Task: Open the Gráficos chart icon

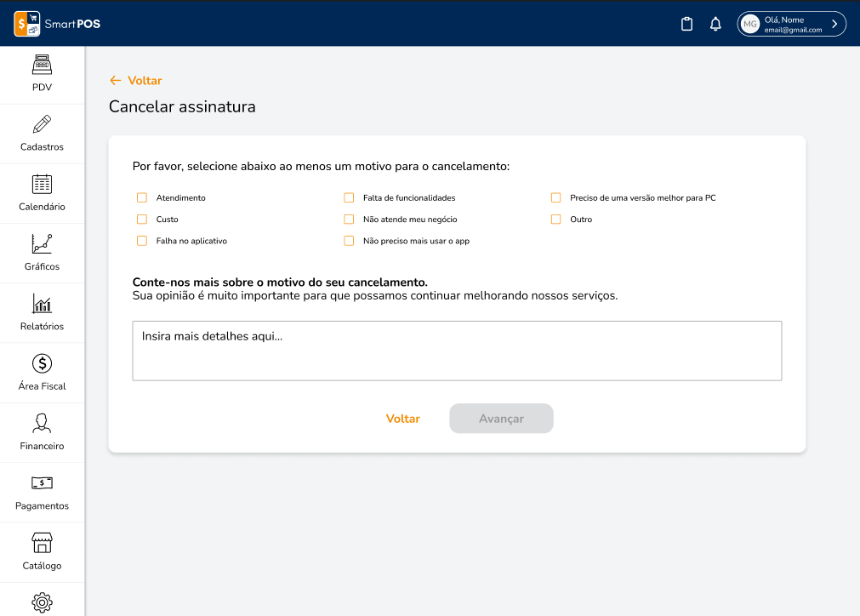Action: click(42, 243)
